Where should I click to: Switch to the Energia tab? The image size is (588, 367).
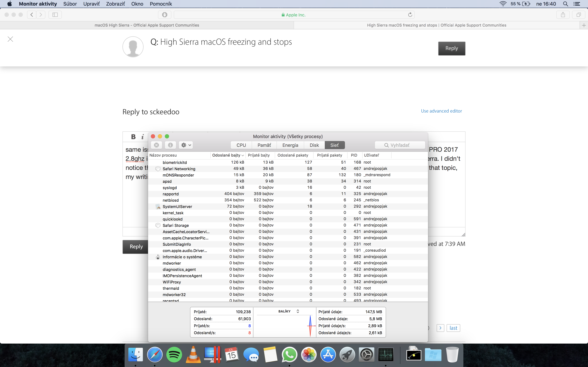point(290,145)
